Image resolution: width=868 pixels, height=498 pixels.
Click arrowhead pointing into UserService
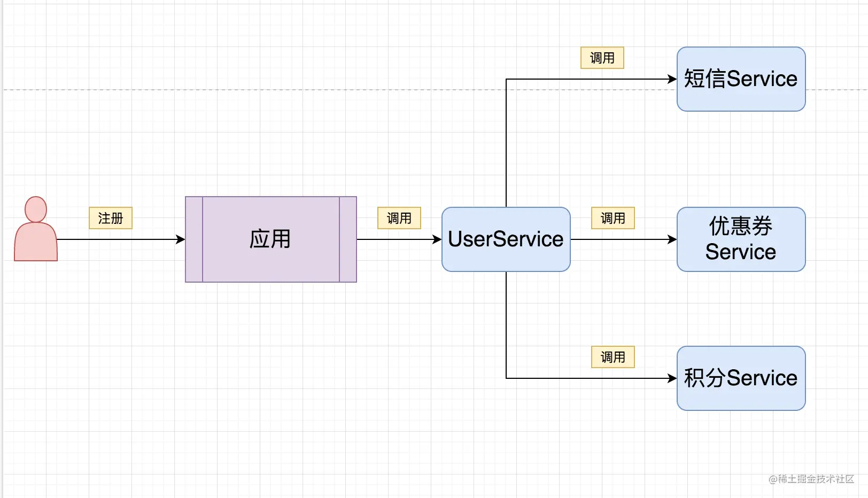[x=437, y=239]
